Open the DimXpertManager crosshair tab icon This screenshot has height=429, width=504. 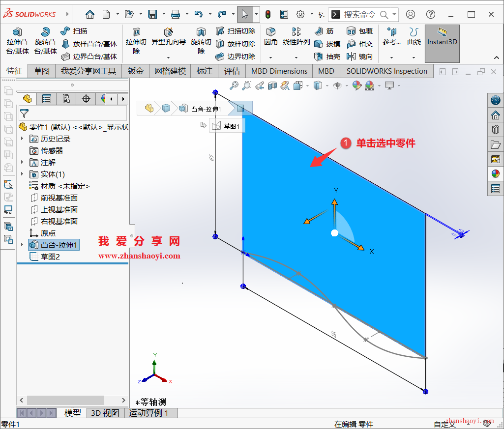tap(86, 99)
